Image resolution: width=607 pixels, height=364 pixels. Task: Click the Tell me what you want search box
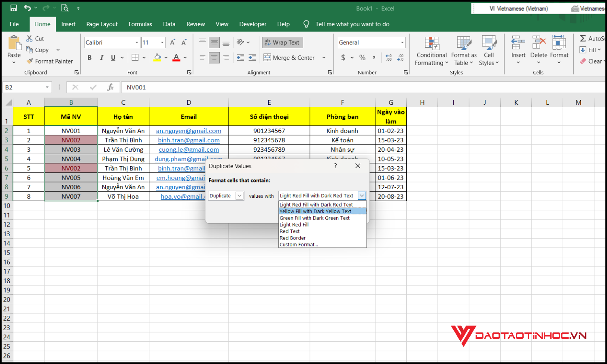pyautogui.click(x=352, y=24)
